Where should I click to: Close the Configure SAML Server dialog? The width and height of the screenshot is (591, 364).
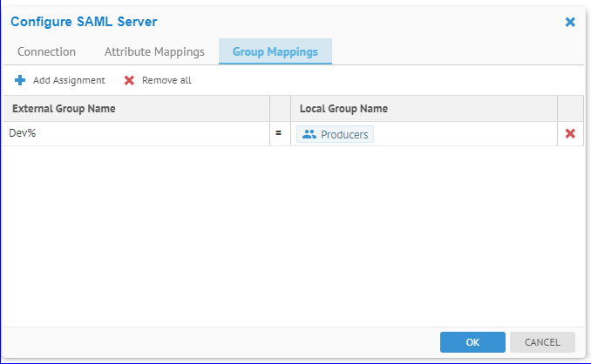570,22
